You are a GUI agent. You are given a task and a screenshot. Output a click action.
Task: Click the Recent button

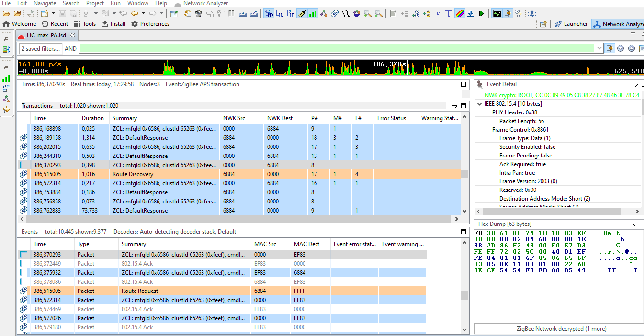[x=55, y=24]
